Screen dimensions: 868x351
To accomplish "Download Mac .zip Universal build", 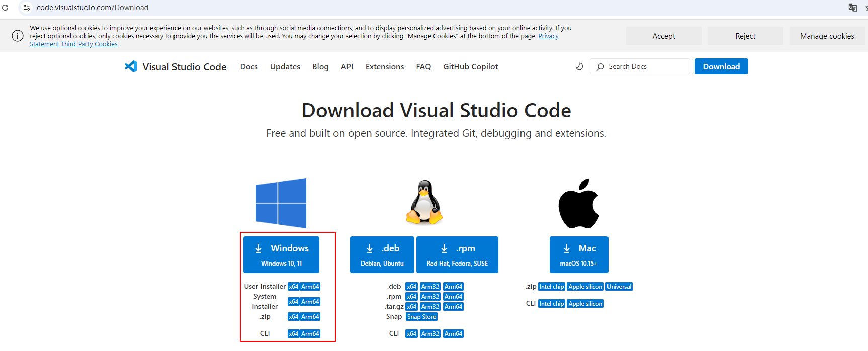I will click(x=619, y=287).
